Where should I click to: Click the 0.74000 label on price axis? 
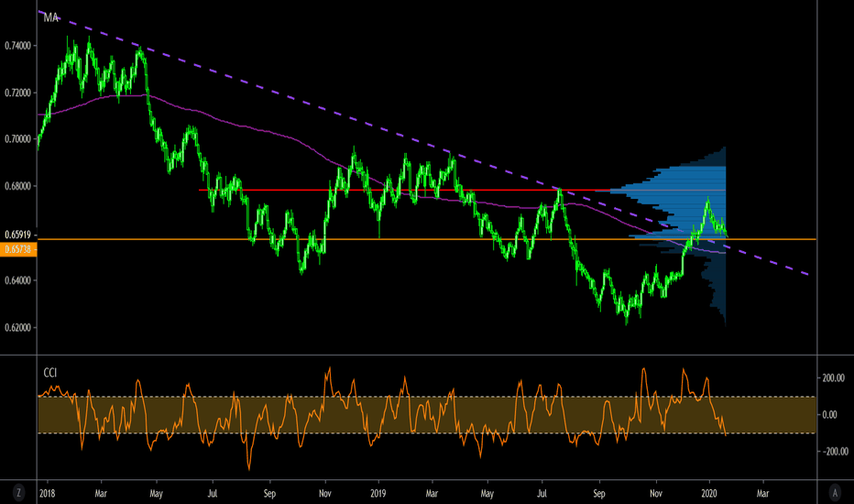tap(17, 46)
